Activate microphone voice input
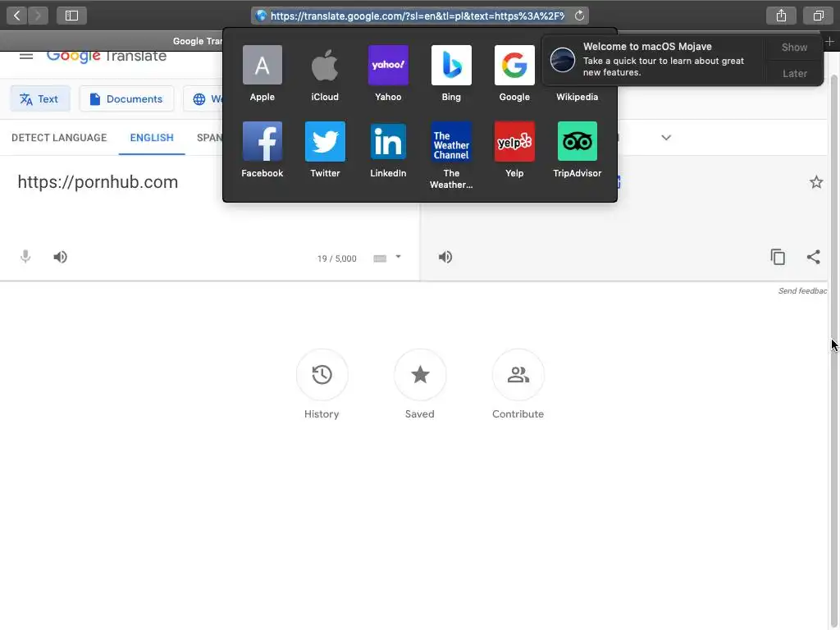The height and width of the screenshot is (630, 840). (25, 257)
